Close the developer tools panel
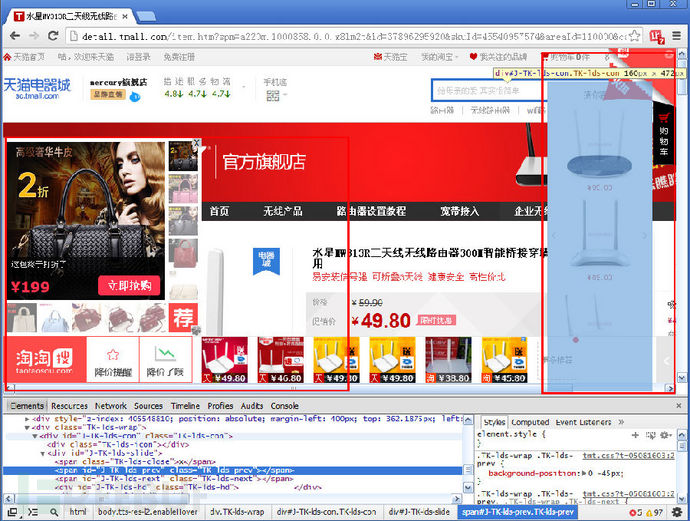Viewport: 690px width, 521px height. pos(679,406)
